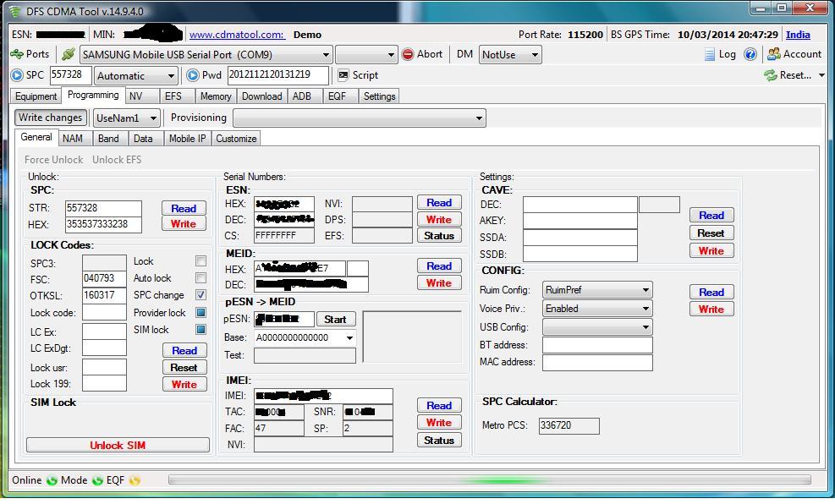Click the blue SPC send arrow icon
Viewport: 835px width, 504px height.
[x=17, y=75]
